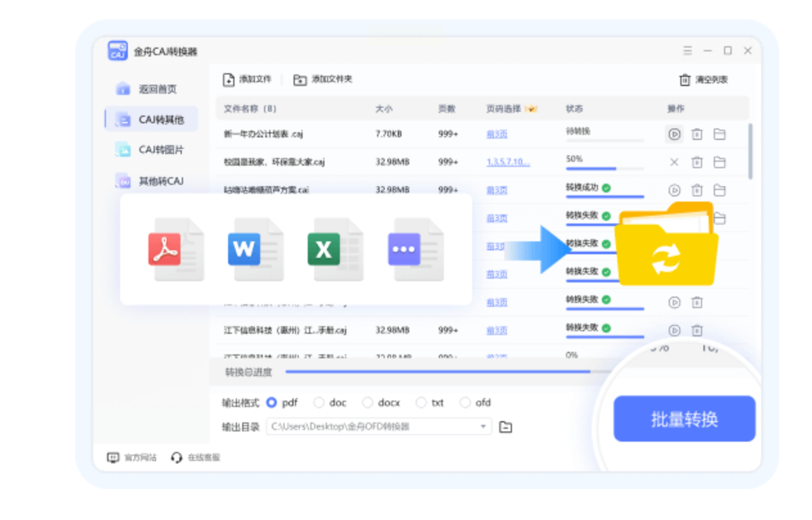
Task: Click file name 校园是我家，环保靠大家.caj
Action: 274,162
